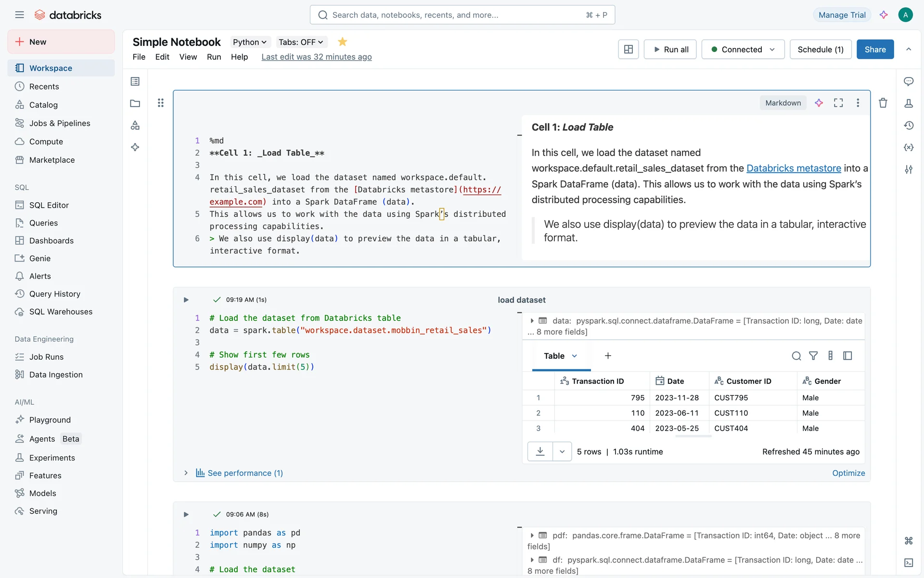Viewport: 924px width, 578px height.
Task: Open table of contents icon in notebook sidebar
Action: point(135,81)
